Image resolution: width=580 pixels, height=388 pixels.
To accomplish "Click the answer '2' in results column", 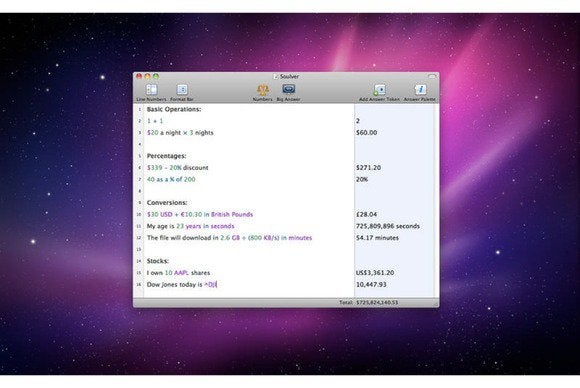I will pyautogui.click(x=358, y=121).
